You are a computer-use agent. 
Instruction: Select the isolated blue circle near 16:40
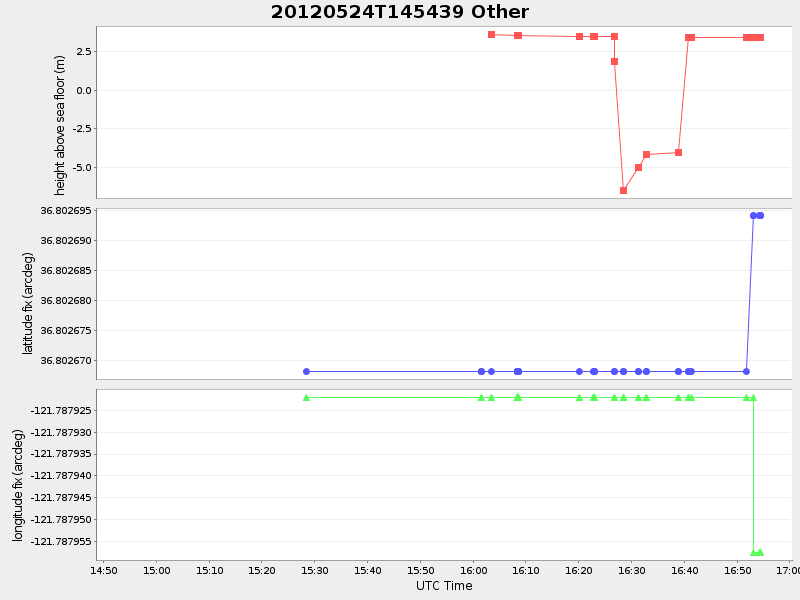coord(687,370)
